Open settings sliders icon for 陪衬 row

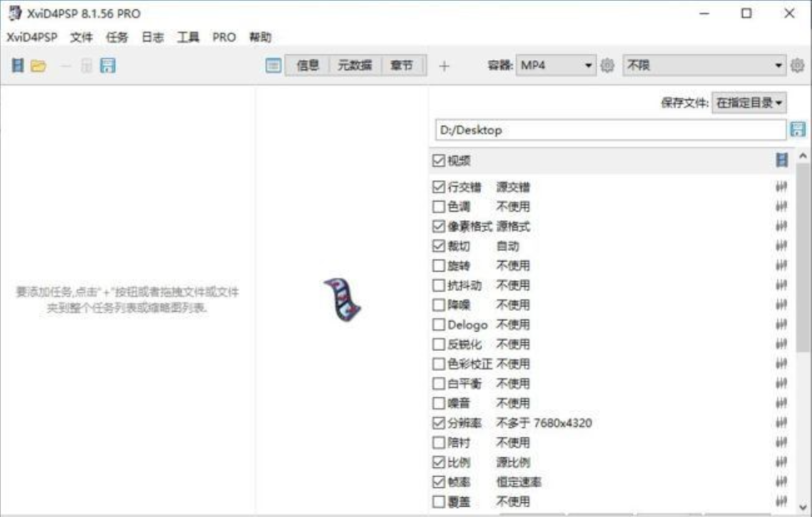pos(781,443)
